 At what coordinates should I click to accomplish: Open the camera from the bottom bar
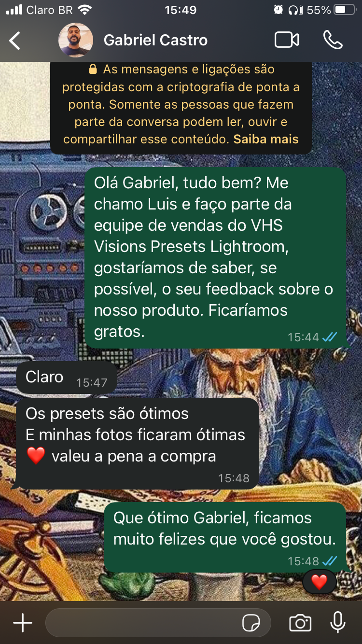pos(300,623)
